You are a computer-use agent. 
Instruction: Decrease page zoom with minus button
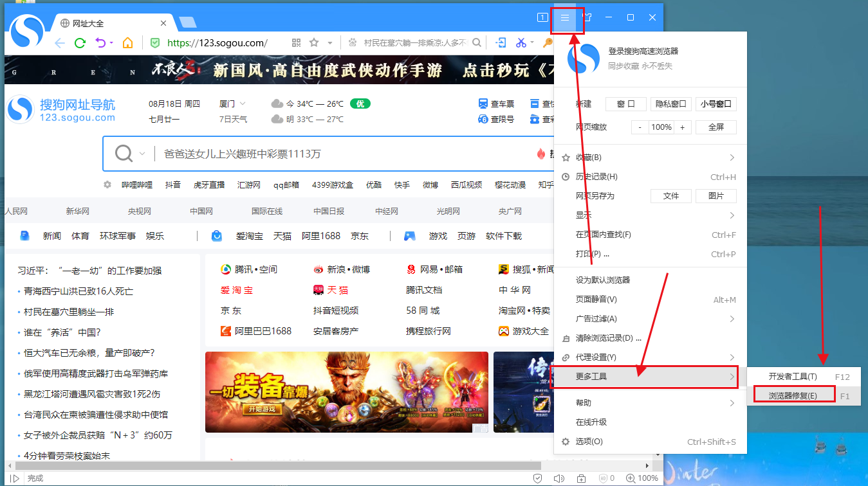640,127
